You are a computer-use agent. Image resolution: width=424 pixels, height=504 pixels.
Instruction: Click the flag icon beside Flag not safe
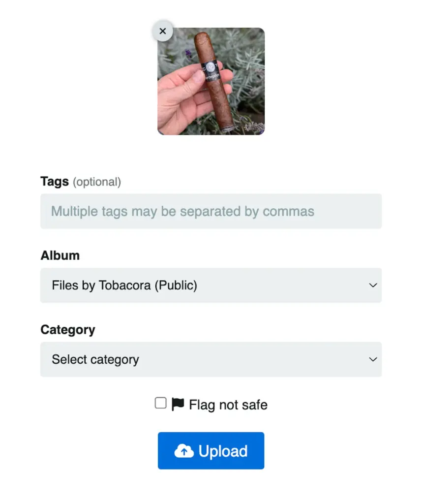point(177,404)
